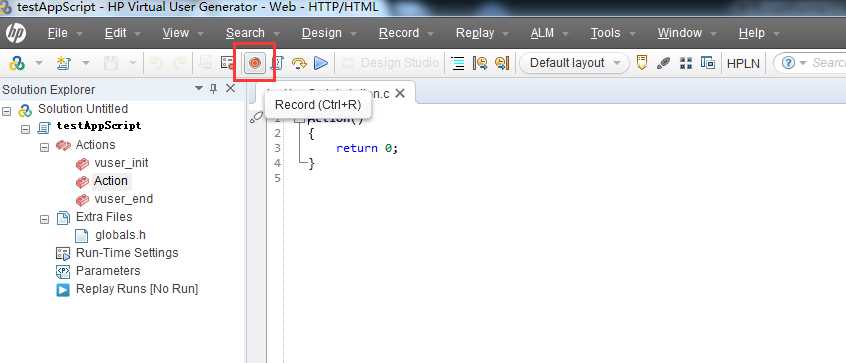
Task: Open dropdown arrow next to Open Solution icon
Action: (39, 63)
